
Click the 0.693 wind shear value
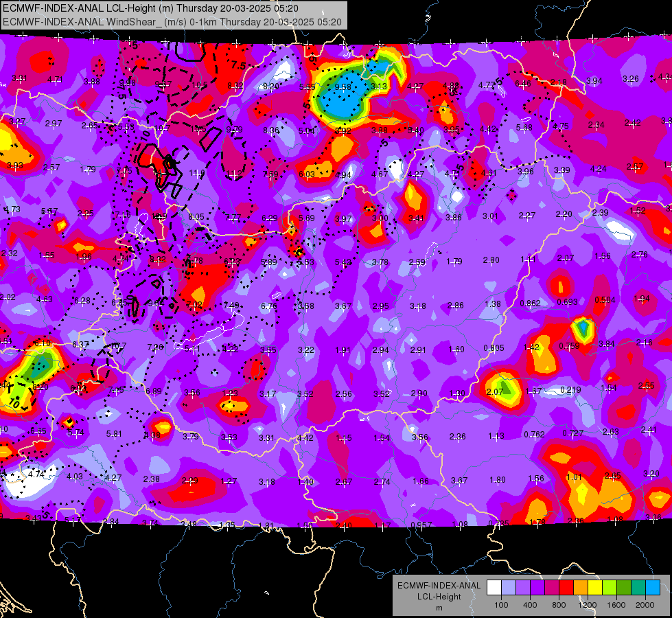(x=568, y=302)
